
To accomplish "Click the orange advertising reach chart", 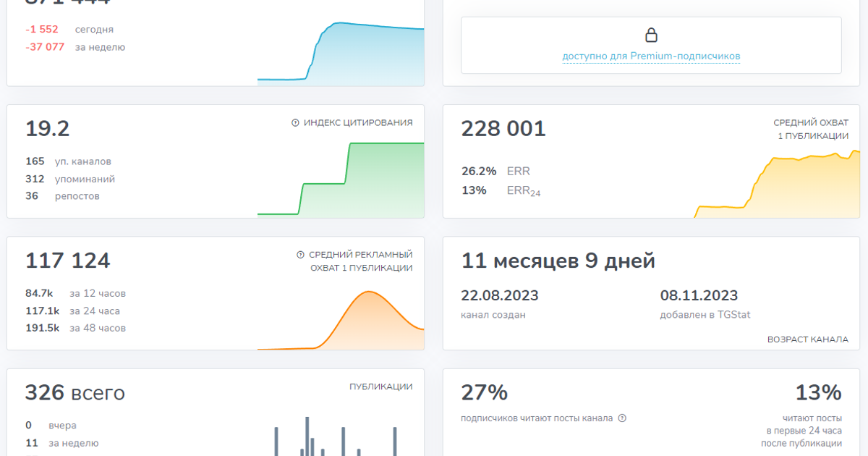I will (x=341, y=321).
